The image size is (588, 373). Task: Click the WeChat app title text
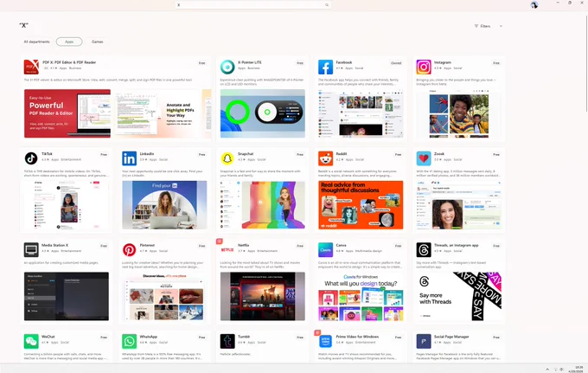tap(48, 337)
